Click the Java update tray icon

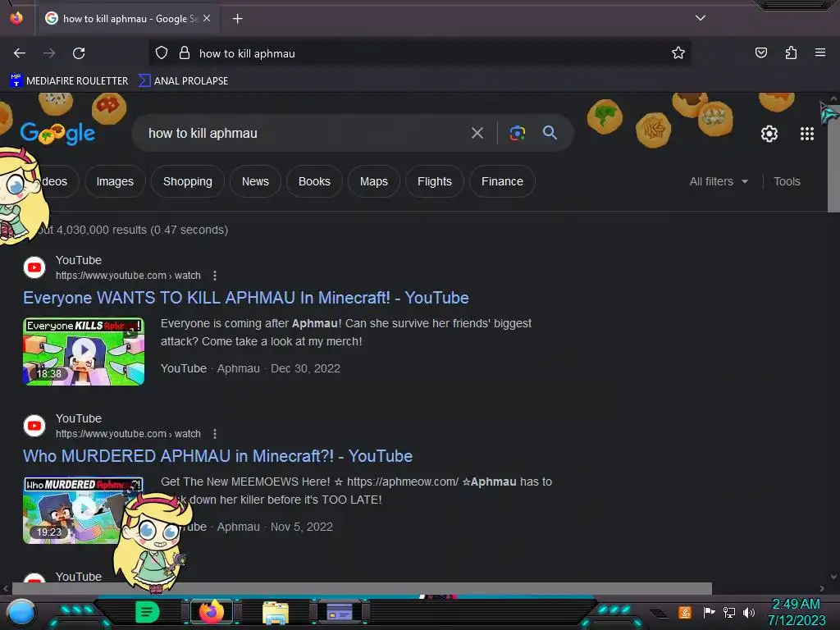pyautogui.click(x=685, y=612)
